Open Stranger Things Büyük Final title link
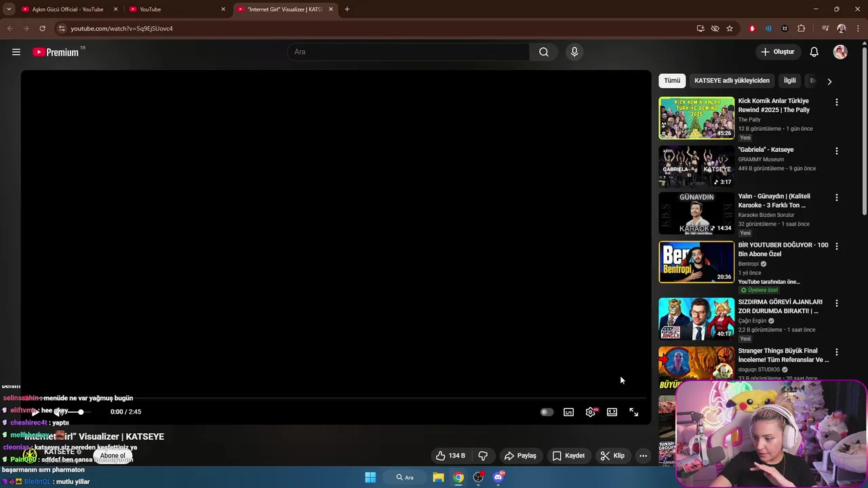868x488 pixels. [783, 355]
